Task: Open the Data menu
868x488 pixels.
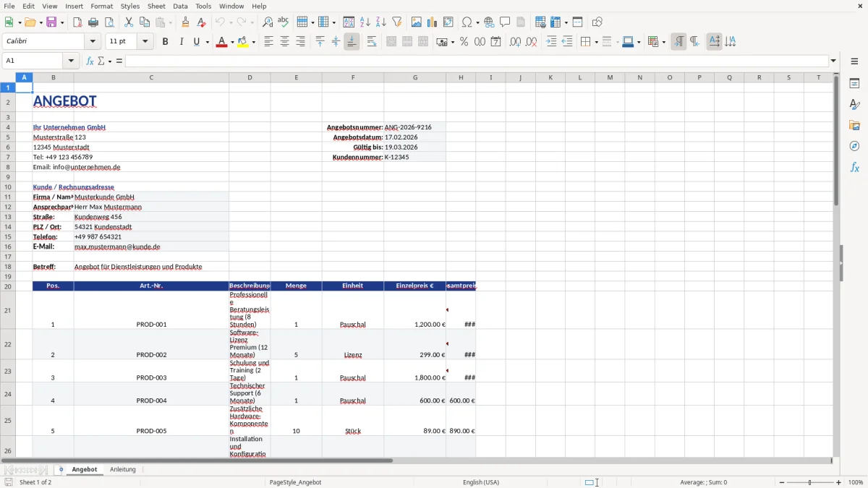Action: click(x=180, y=6)
